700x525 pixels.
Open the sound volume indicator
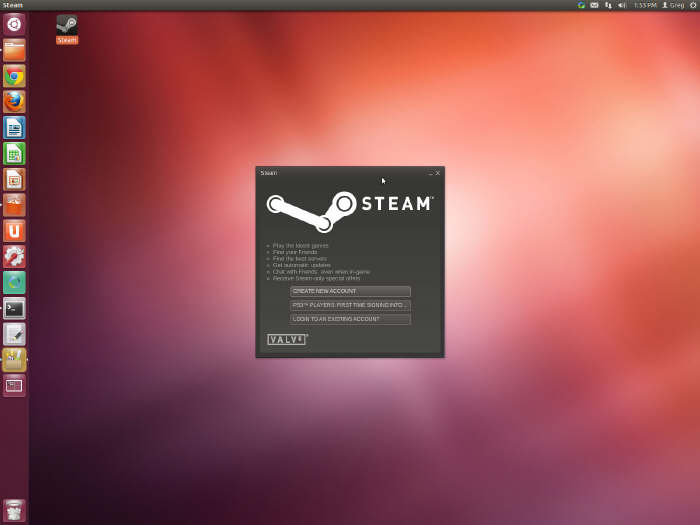(622, 5)
